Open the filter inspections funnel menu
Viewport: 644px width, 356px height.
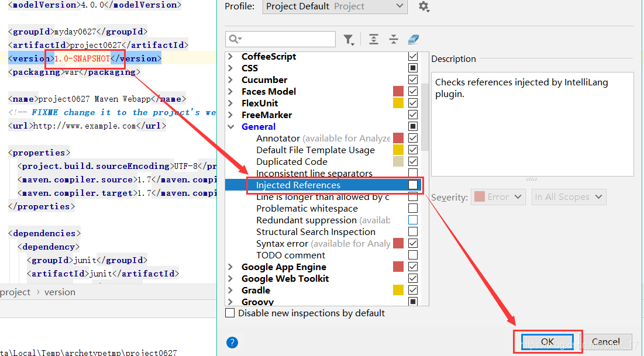click(349, 39)
